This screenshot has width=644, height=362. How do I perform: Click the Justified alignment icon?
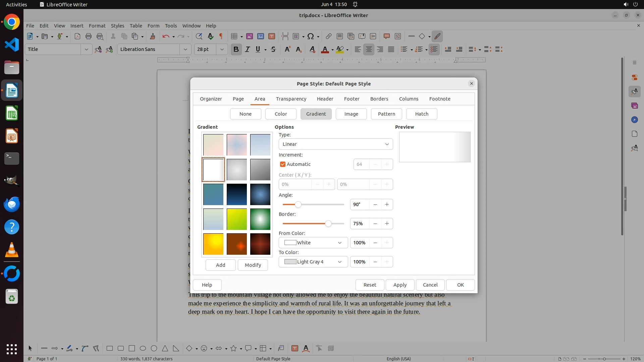pos(391,50)
